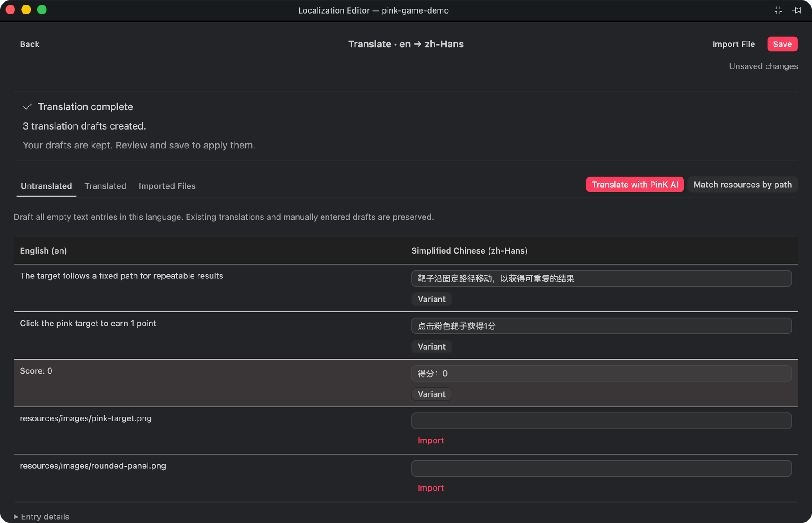Import file for rounded-panel.png resource

click(431, 488)
